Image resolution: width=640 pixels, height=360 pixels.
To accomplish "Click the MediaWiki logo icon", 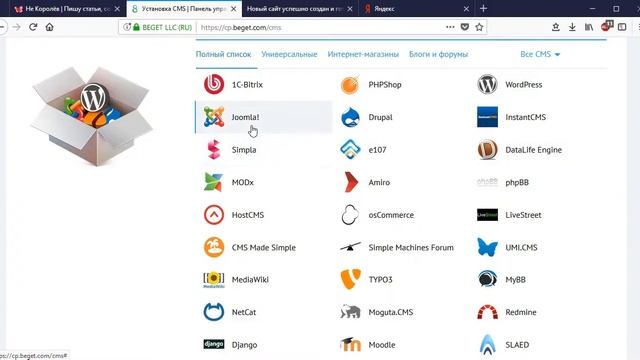I will tap(214, 280).
